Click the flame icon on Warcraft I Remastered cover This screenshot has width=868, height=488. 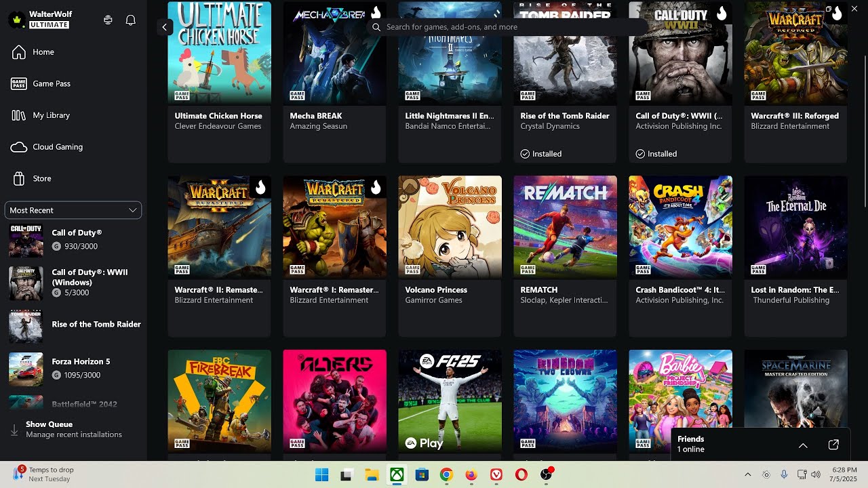376,187
